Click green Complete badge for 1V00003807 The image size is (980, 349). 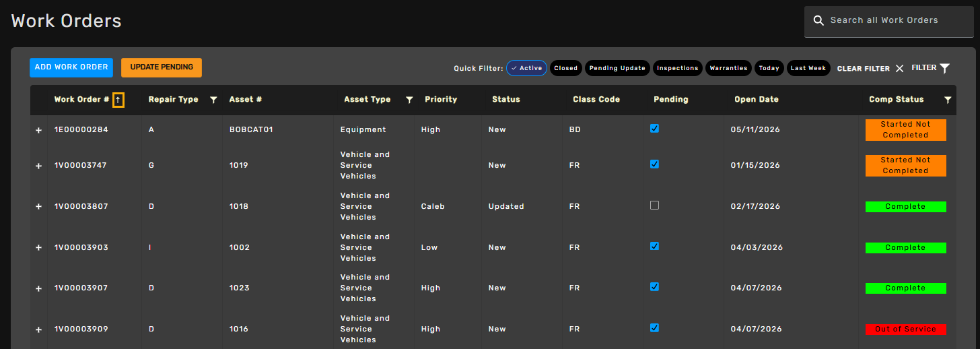click(906, 207)
